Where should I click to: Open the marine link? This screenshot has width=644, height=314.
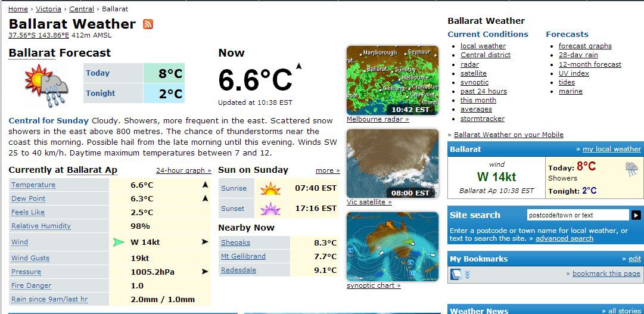[x=571, y=91]
